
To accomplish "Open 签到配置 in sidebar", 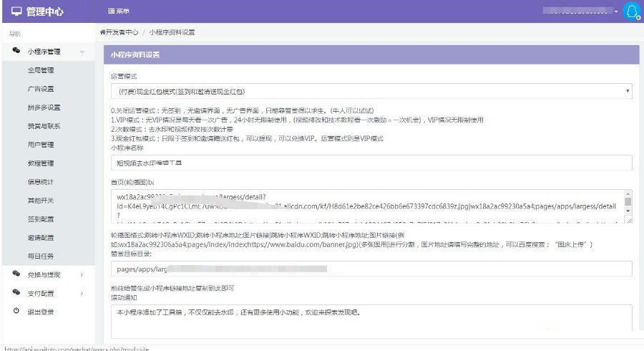I will (41, 219).
